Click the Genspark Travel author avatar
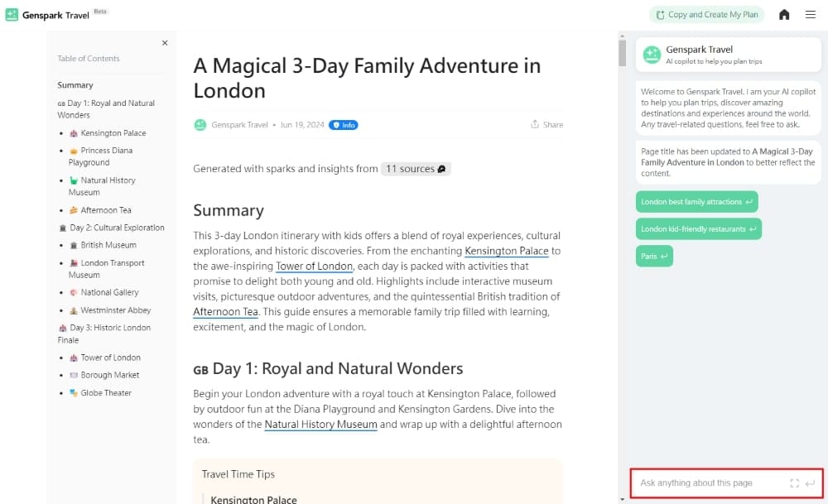This screenshot has width=828, height=504. click(200, 125)
